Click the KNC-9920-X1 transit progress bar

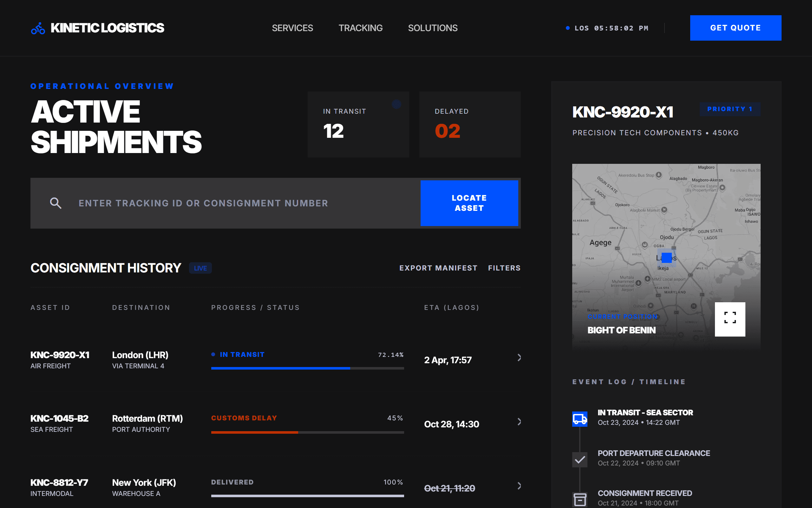(307, 368)
